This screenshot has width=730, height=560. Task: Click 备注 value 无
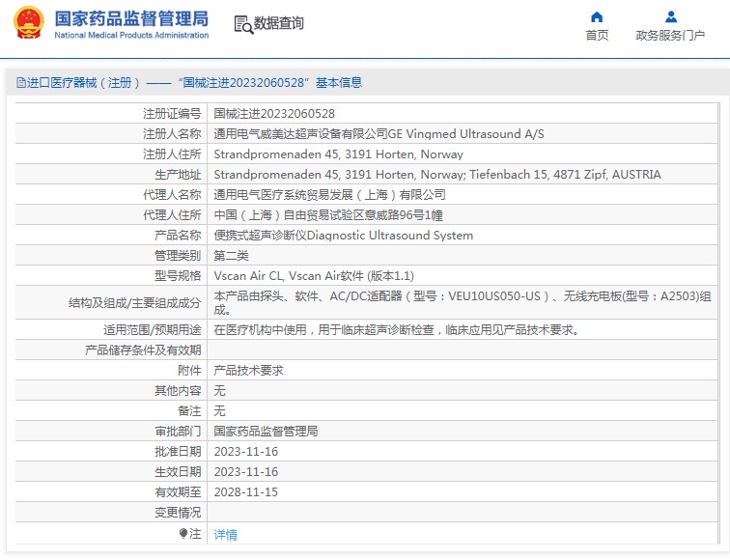pyautogui.click(x=219, y=411)
